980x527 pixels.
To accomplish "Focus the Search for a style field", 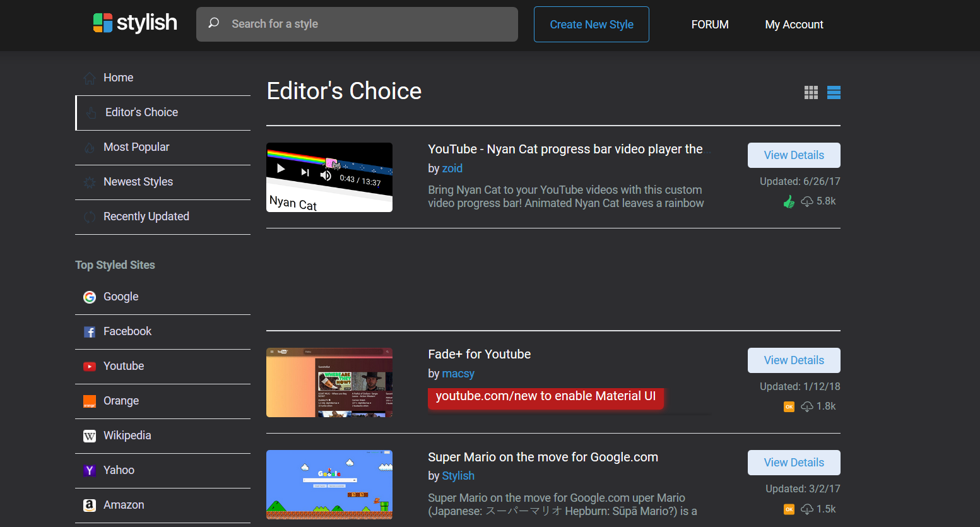I will (x=357, y=24).
